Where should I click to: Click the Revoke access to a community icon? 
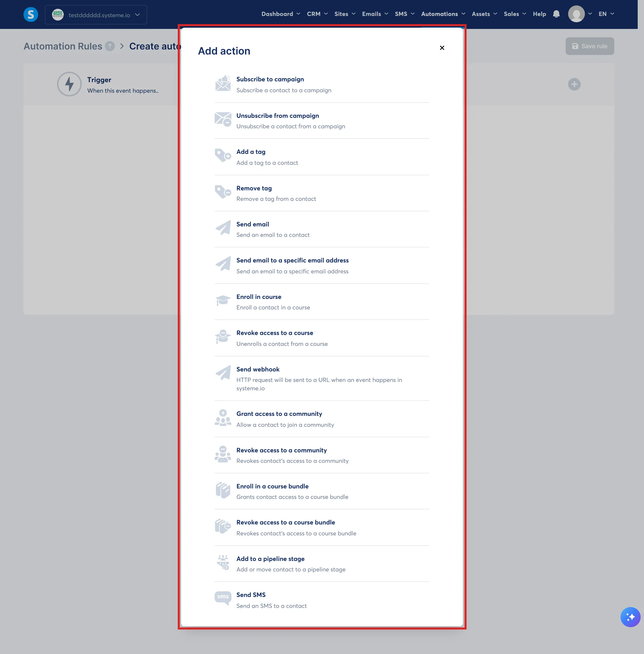point(223,454)
